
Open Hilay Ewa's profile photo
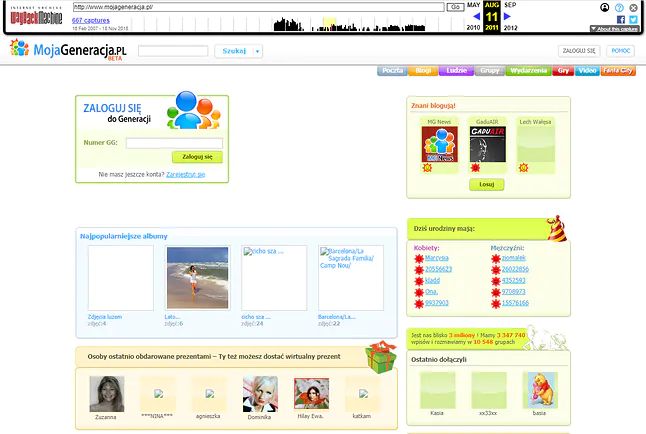(311, 394)
